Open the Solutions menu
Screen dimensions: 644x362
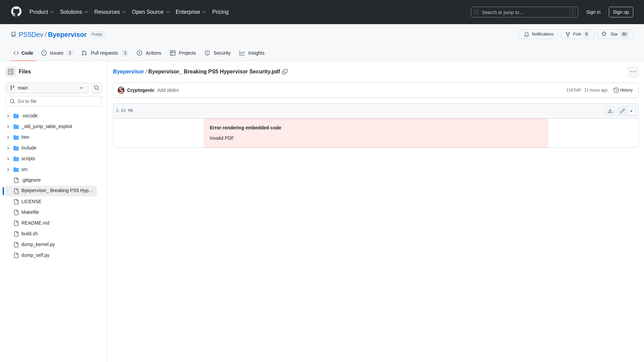[x=74, y=12]
